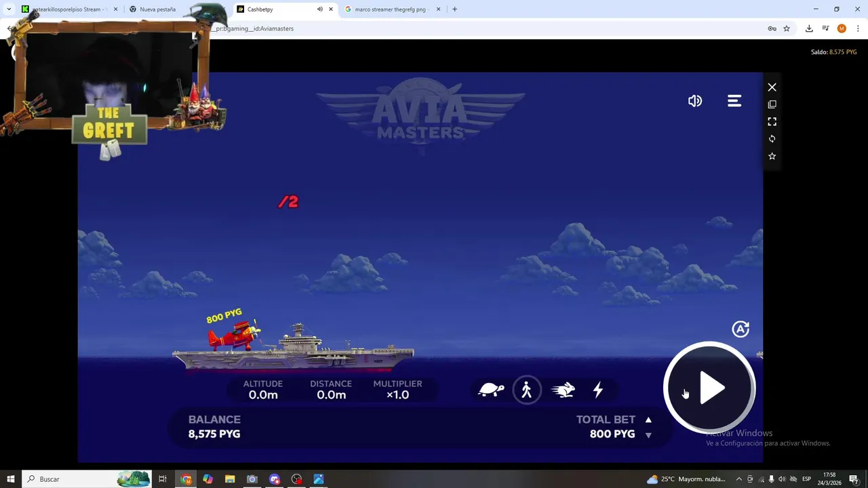Open the weather widget 25°C

[x=686, y=479]
